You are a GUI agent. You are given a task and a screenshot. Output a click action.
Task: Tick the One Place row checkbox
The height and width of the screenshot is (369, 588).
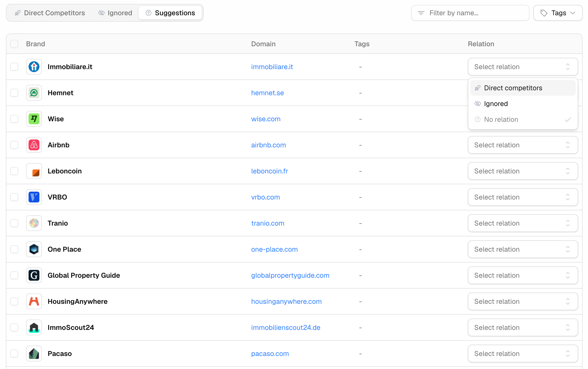14,249
